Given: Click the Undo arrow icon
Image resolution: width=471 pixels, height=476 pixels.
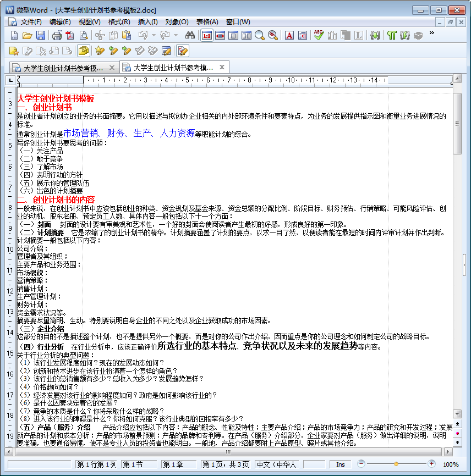Looking at the screenshot, I should [143, 36].
